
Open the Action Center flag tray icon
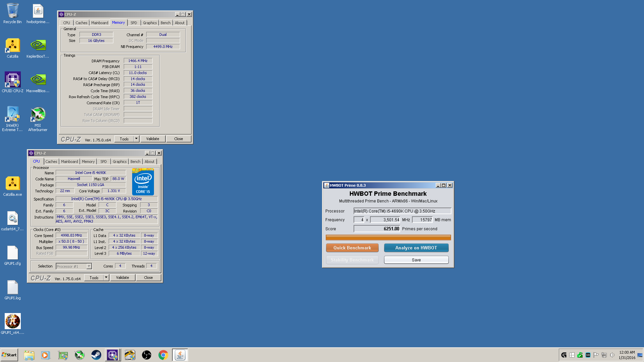[596, 355]
